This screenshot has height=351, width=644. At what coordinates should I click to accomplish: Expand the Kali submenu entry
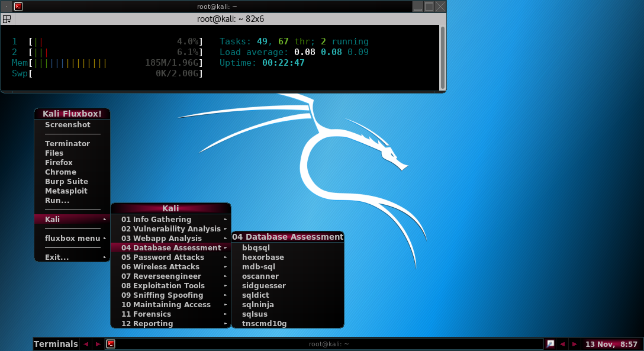(72, 219)
